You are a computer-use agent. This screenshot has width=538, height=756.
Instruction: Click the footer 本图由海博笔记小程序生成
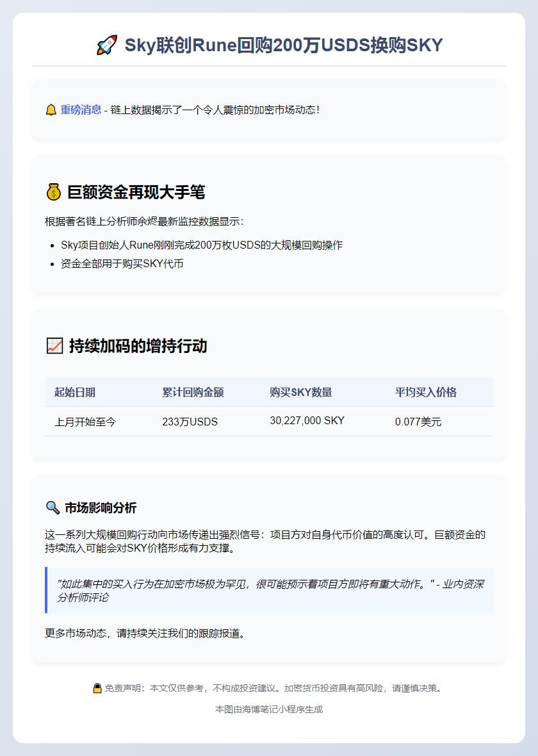[x=269, y=709]
